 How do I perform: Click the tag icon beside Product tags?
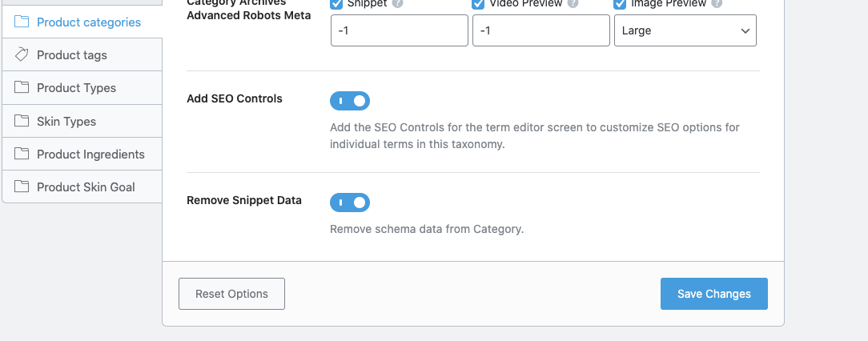tap(22, 54)
